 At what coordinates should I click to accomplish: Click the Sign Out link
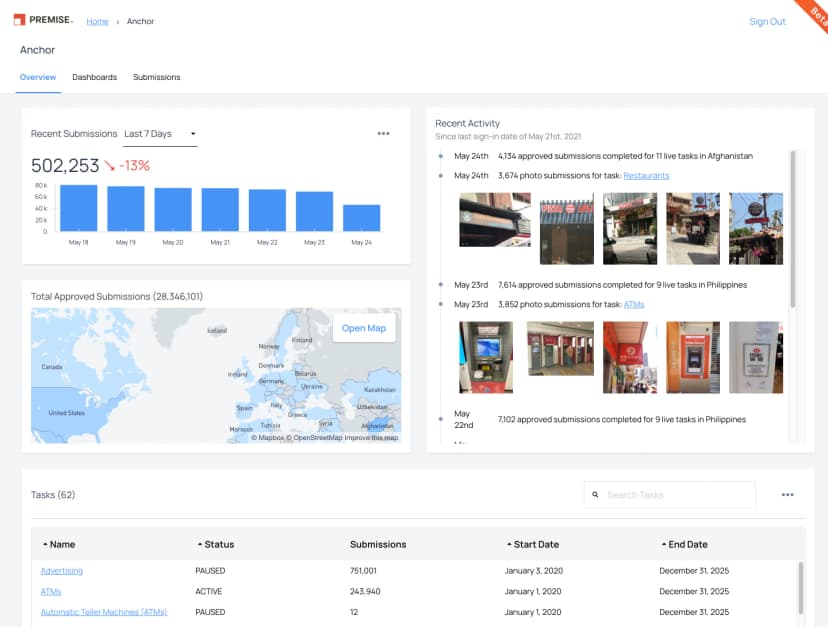pos(766,21)
